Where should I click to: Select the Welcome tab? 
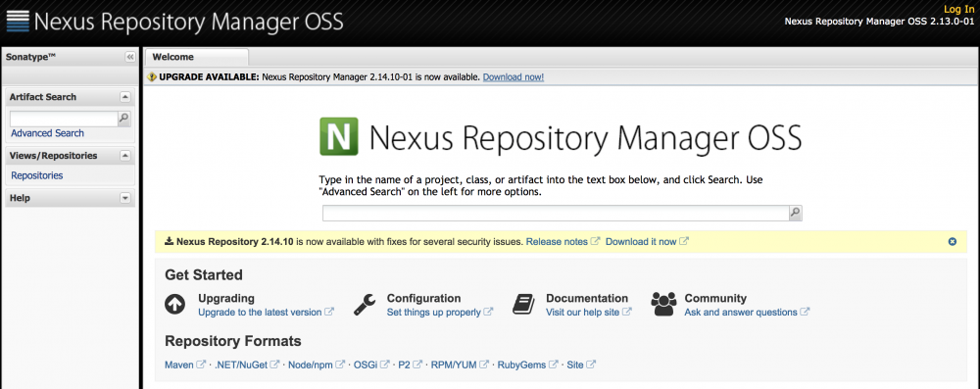tap(196, 57)
